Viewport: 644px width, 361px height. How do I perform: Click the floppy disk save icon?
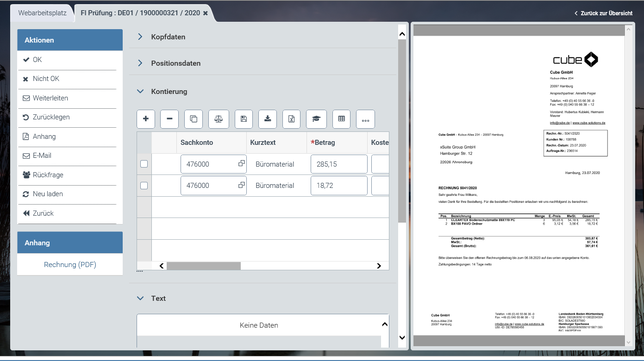point(244,119)
